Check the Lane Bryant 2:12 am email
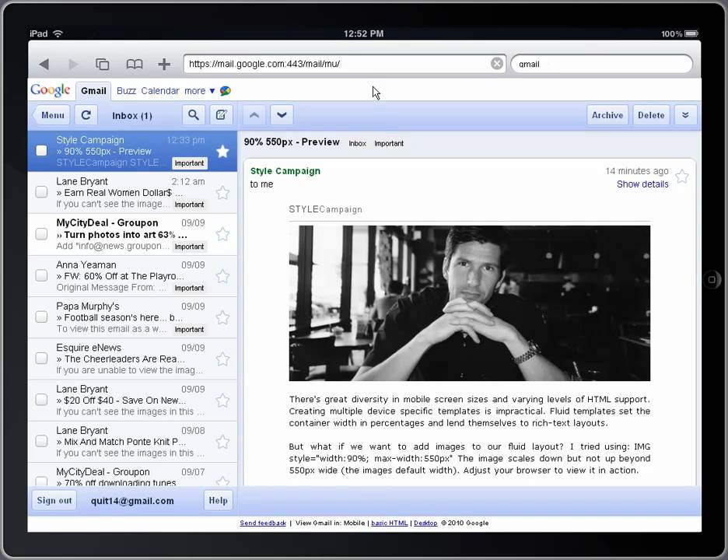This screenshot has height=560, width=728. (41, 192)
